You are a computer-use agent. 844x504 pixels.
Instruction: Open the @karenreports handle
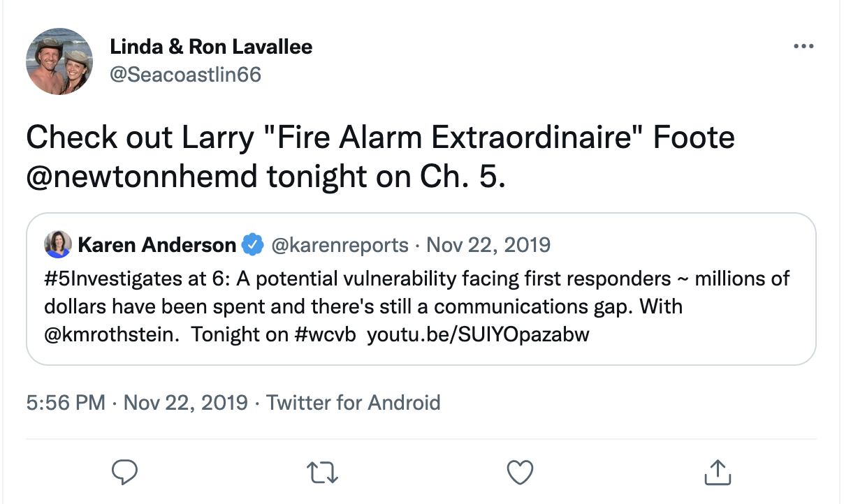339,245
